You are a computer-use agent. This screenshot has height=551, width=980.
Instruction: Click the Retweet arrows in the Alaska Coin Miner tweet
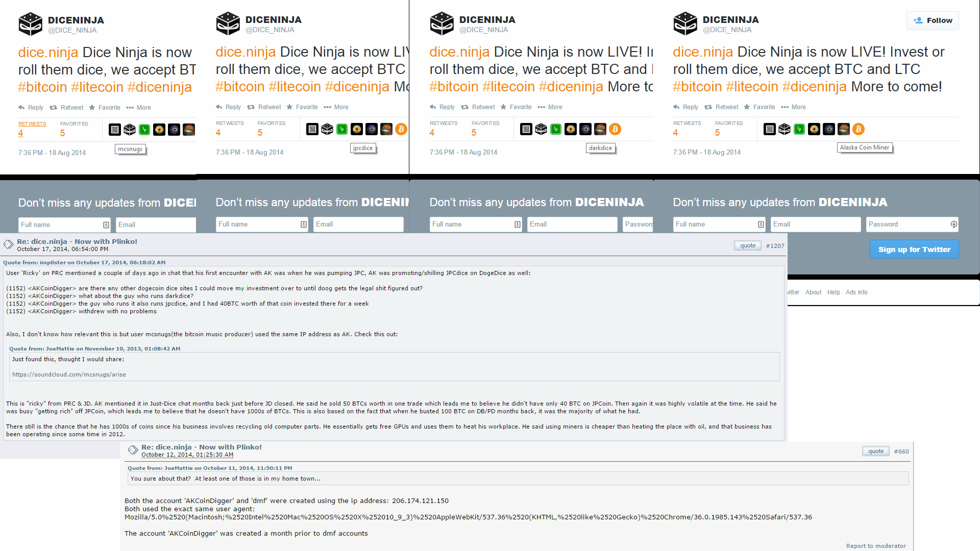[x=708, y=107]
